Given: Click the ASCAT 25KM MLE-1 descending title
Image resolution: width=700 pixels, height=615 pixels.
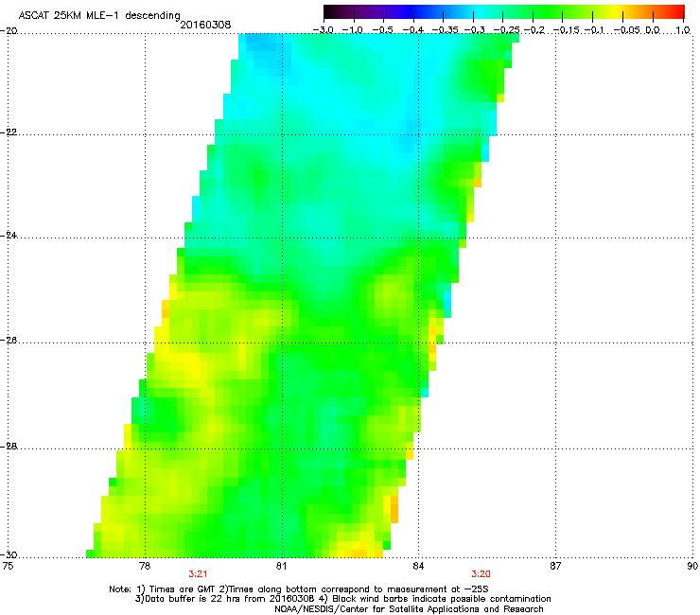Looking at the screenshot, I should [99, 16].
